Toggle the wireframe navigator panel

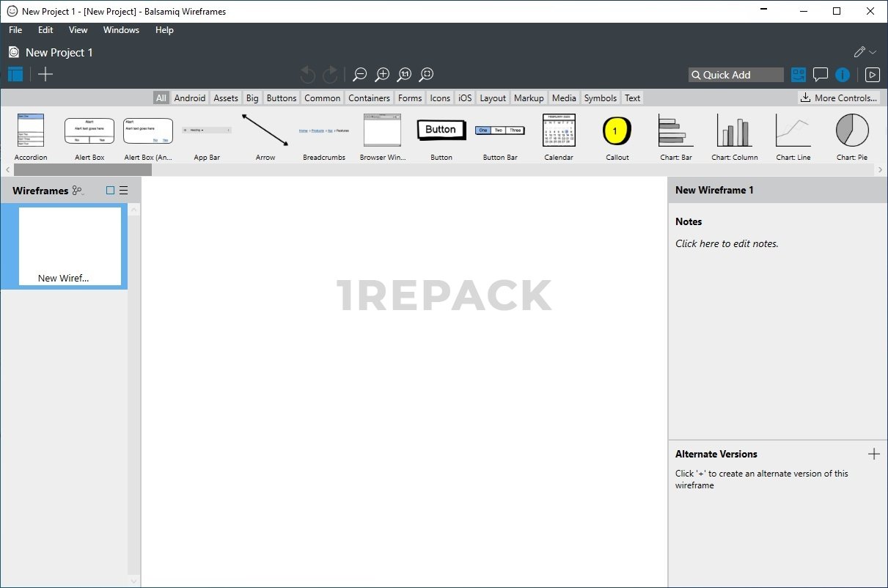click(x=15, y=74)
